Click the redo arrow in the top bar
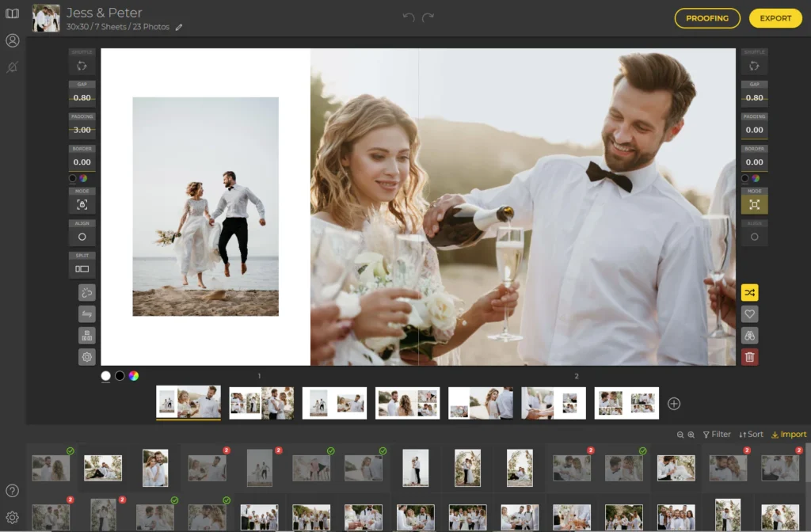811x532 pixels. [428, 17]
